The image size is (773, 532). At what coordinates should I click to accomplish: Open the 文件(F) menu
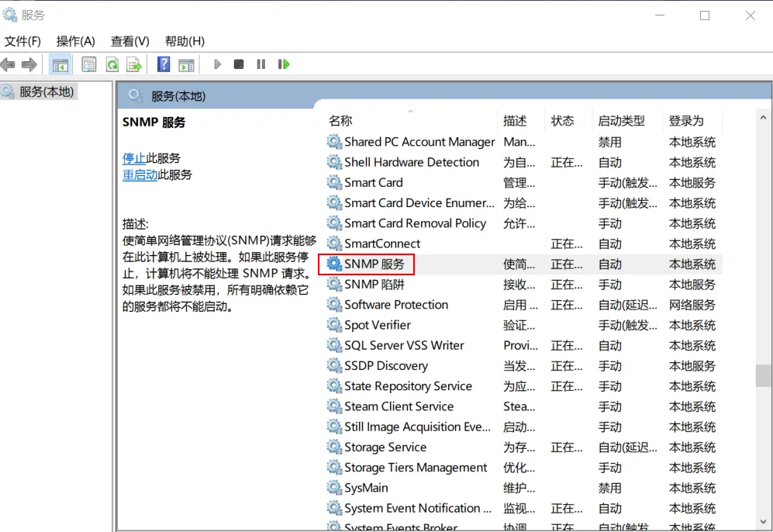pyautogui.click(x=22, y=41)
